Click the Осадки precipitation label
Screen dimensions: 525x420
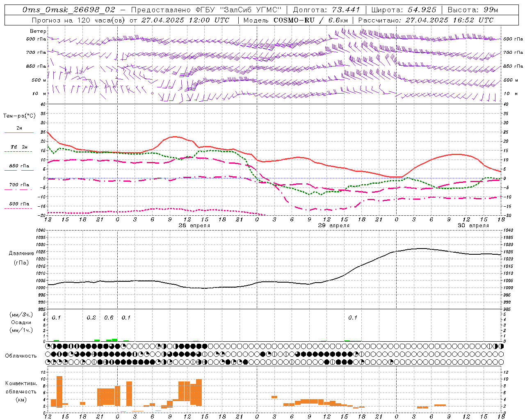click(x=21, y=322)
